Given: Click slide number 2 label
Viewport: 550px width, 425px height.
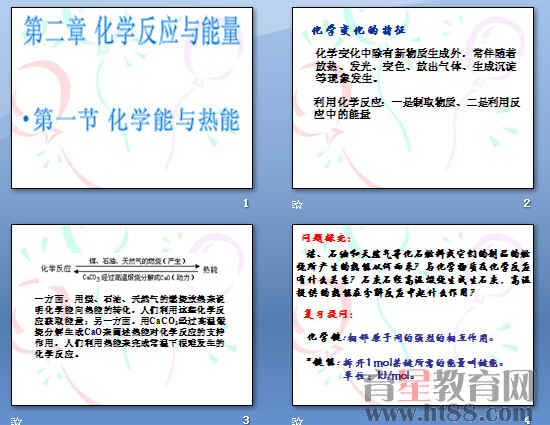Looking at the screenshot, I should click(526, 203).
